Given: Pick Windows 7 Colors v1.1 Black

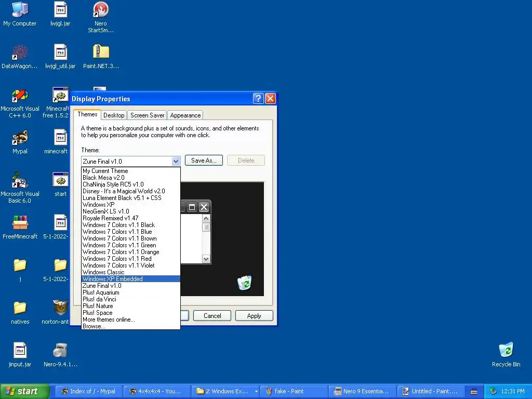Looking at the screenshot, I should coord(131,225).
